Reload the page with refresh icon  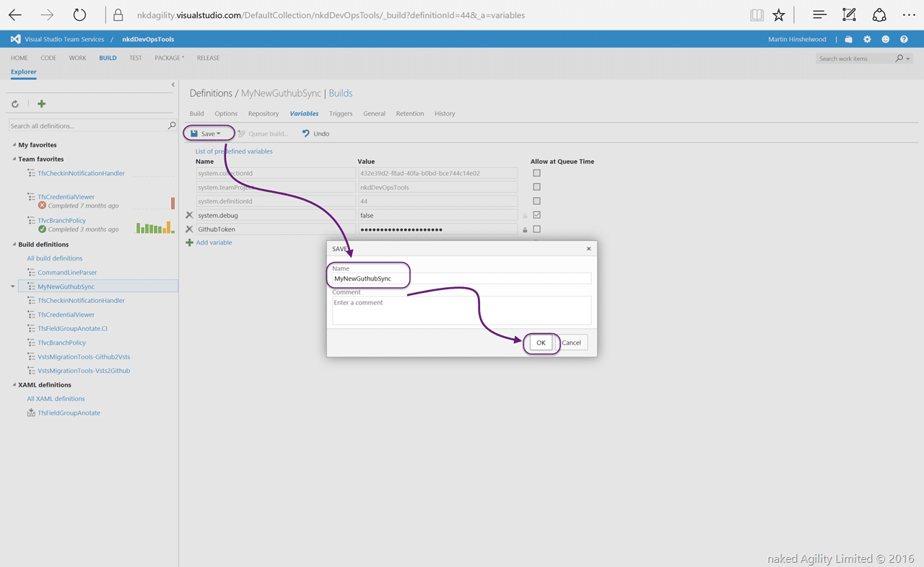point(79,14)
